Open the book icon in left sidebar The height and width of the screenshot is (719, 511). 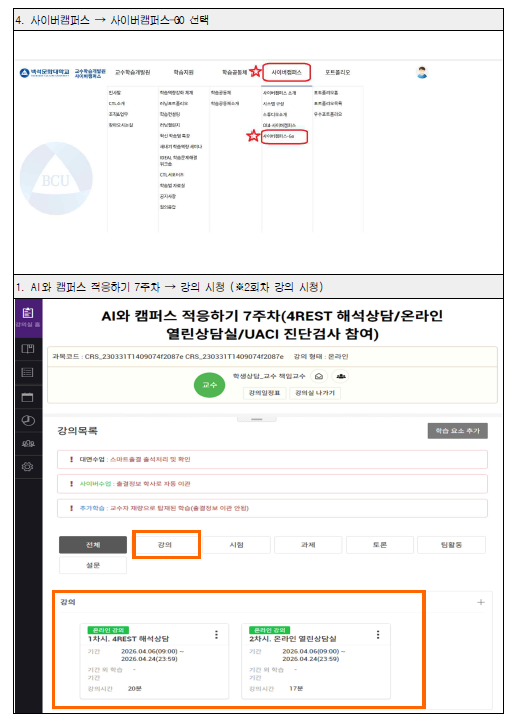click(28, 349)
